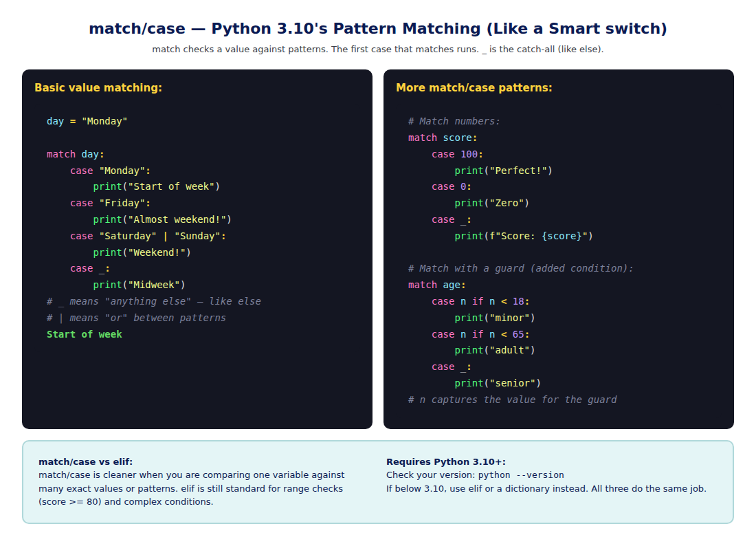This screenshot has width=756, height=546.
Task: Click the subtitle sentence starting 'match checks a value'
Action: [x=377, y=50]
